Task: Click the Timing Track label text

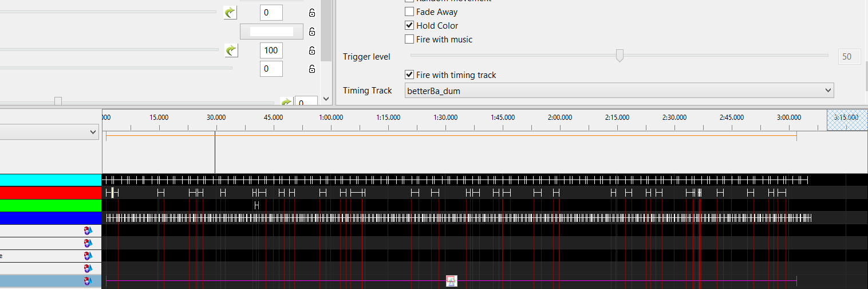Action: point(368,91)
